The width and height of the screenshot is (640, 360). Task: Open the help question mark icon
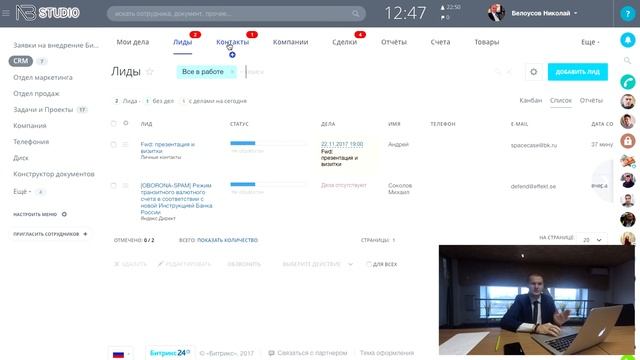pos(627,14)
